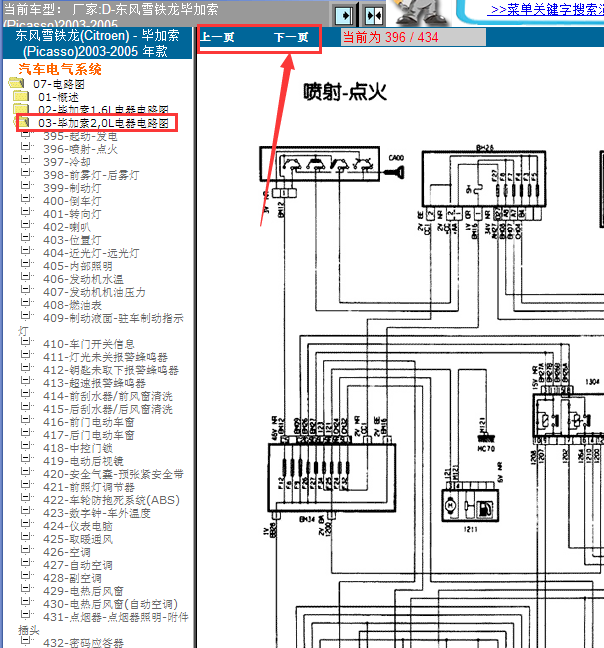
Task: Click fuel pump component 1211 in diagram
Action: point(471,505)
